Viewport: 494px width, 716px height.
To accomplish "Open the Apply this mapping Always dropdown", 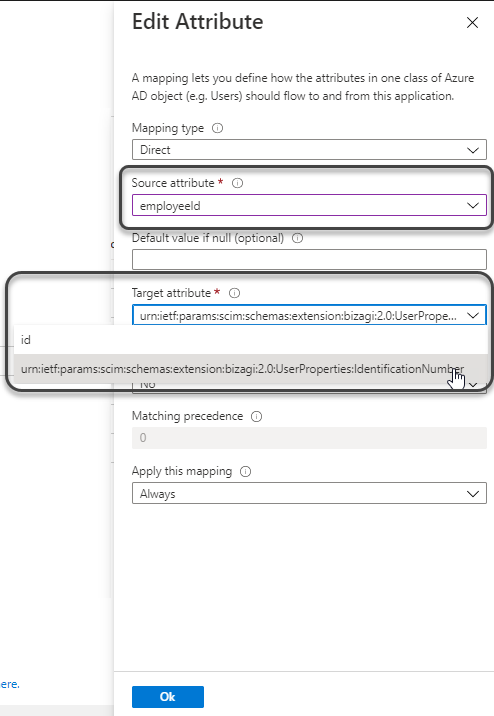I will [x=309, y=494].
